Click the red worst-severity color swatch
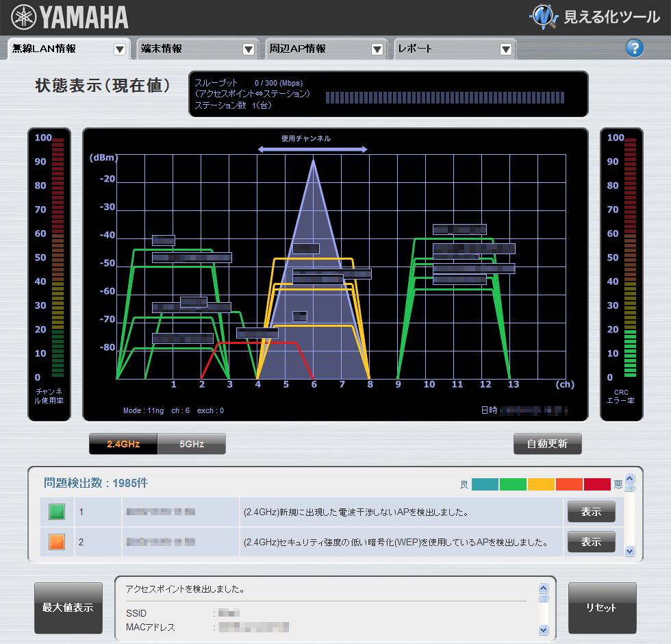Viewport: 671px width, 644px height. [596, 484]
